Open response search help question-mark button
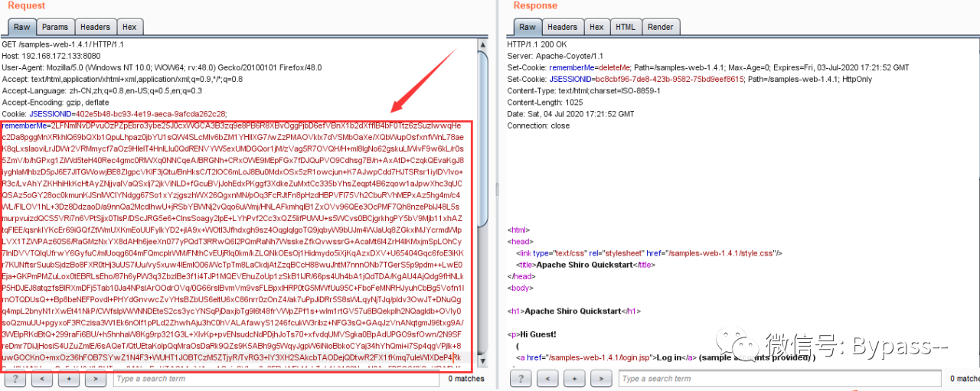Screen dimensions: 980x391 [521, 378]
